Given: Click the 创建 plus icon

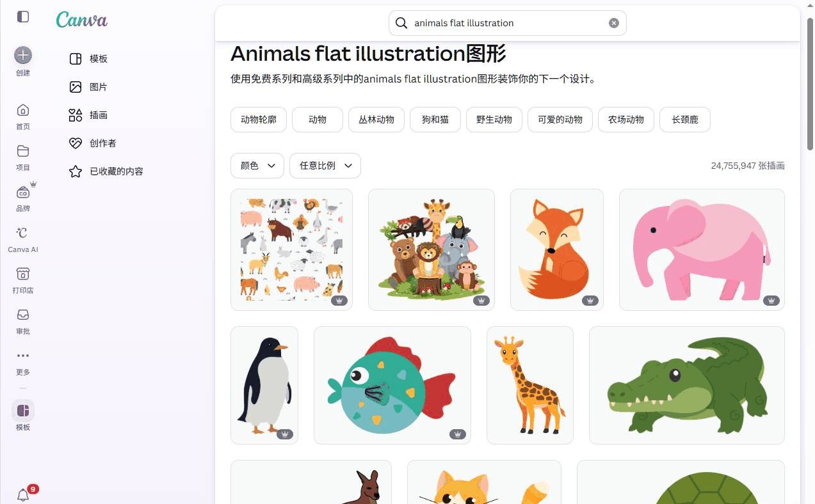Looking at the screenshot, I should coord(23,55).
